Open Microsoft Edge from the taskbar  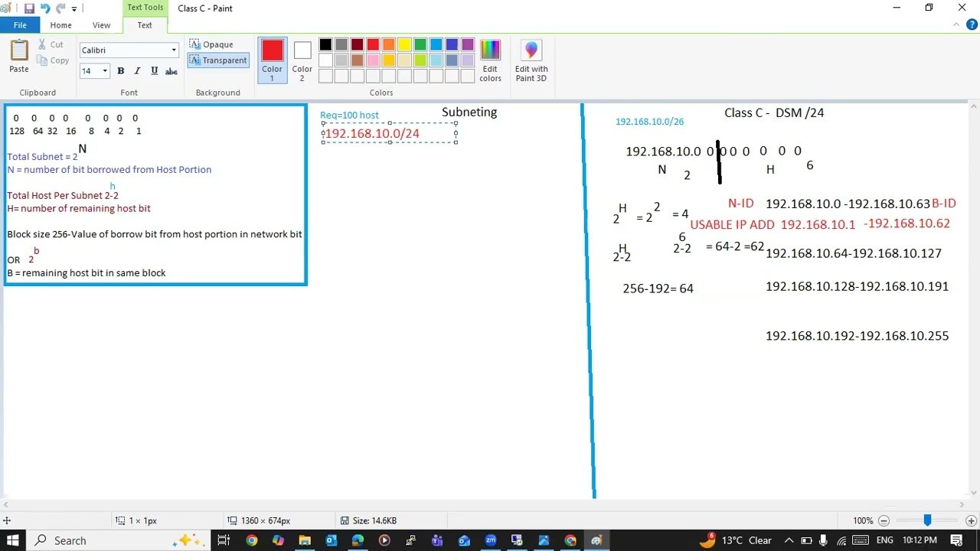point(358,540)
